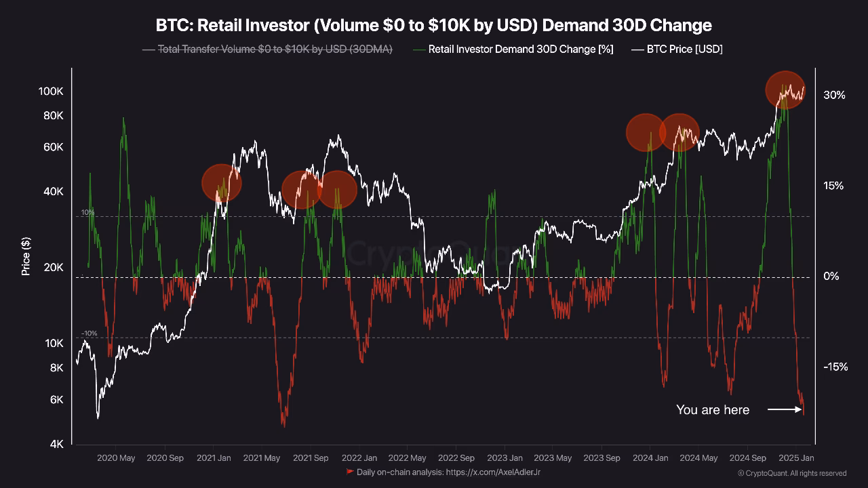The image size is (868, 488).
Task: Toggle the Retail Investor Demand 30D Change legend
Action: coord(520,49)
